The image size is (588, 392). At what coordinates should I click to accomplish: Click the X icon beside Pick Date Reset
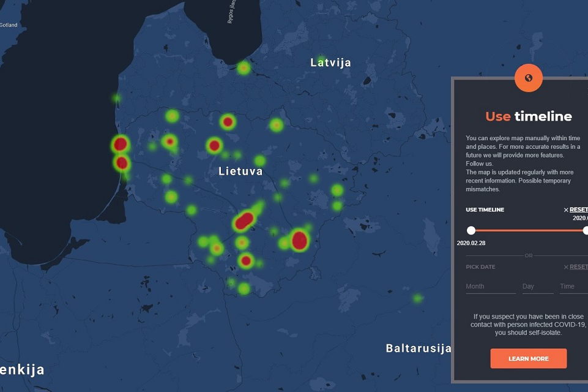566,267
